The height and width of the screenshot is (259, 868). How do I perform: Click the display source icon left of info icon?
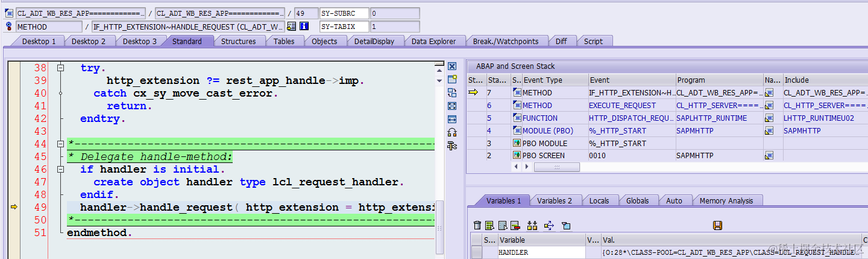click(292, 27)
